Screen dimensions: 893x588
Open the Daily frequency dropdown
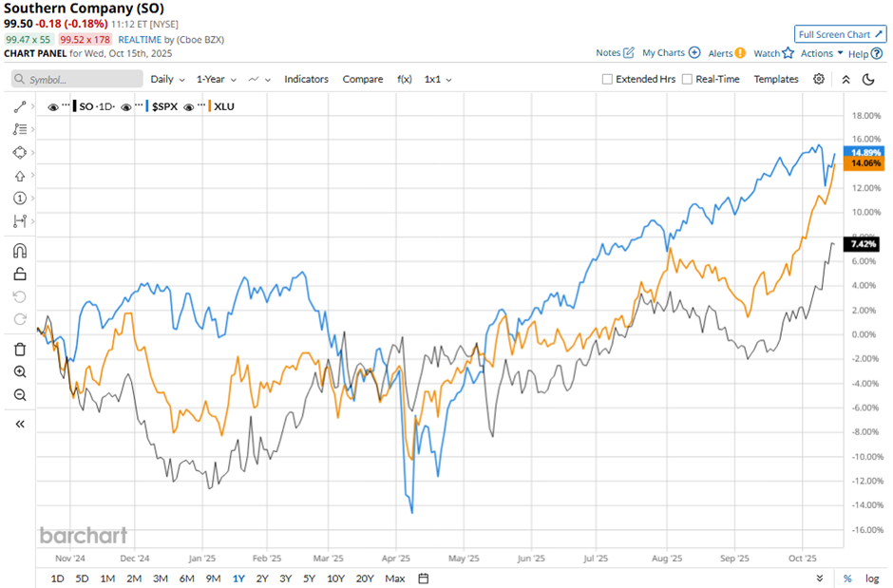(x=167, y=79)
